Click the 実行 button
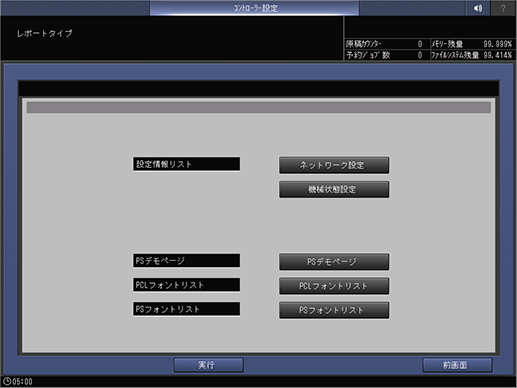The height and width of the screenshot is (388, 517). (209, 365)
